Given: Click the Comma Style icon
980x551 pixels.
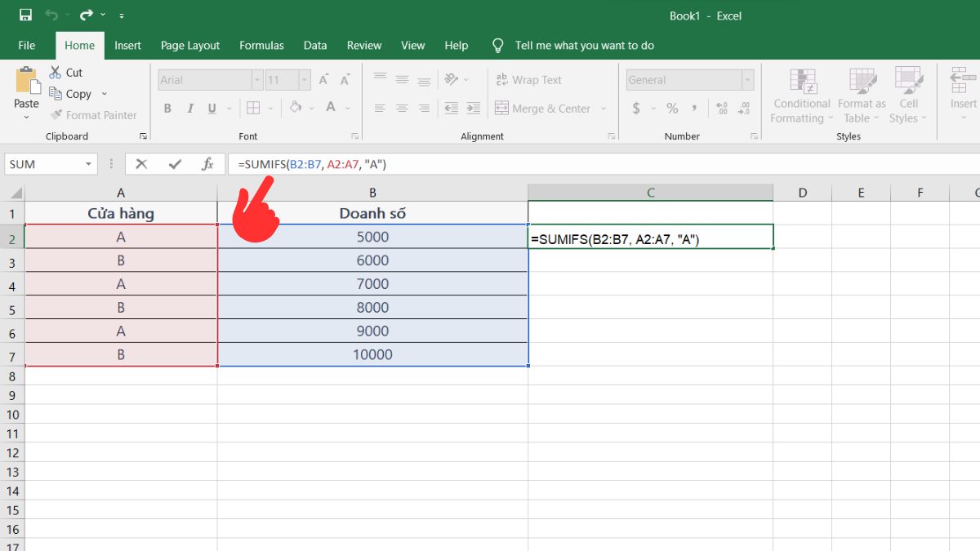Looking at the screenshot, I should click(x=694, y=108).
